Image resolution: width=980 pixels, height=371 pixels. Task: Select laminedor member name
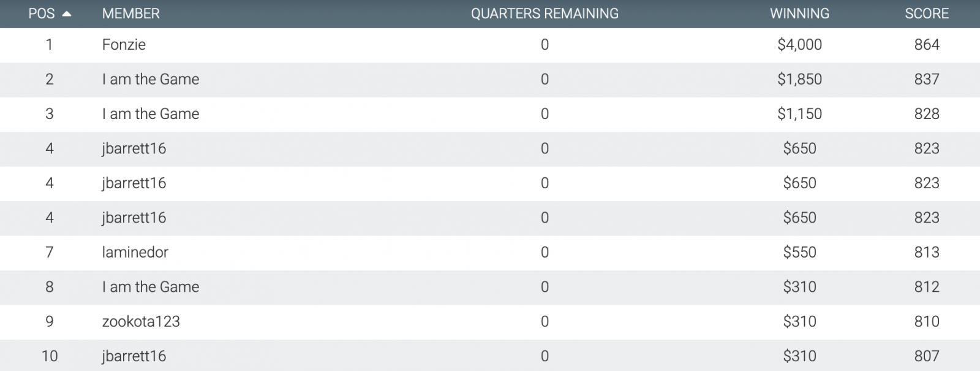(x=135, y=252)
